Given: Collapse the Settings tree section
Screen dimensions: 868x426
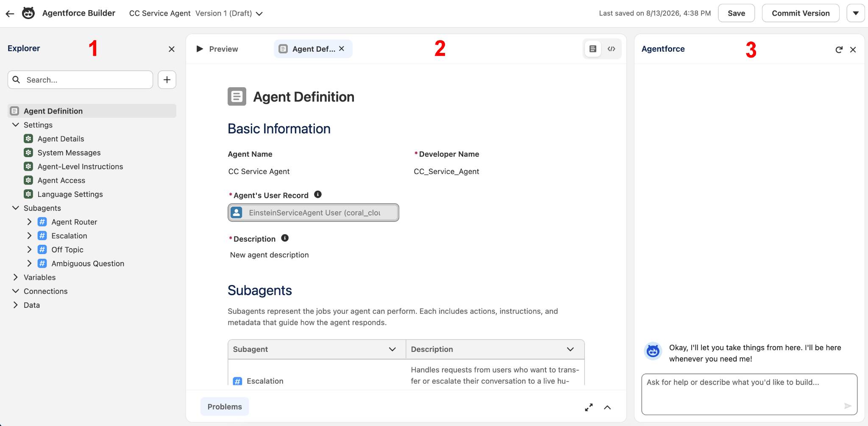Looking at the screenshot, I should pos(16,125).
